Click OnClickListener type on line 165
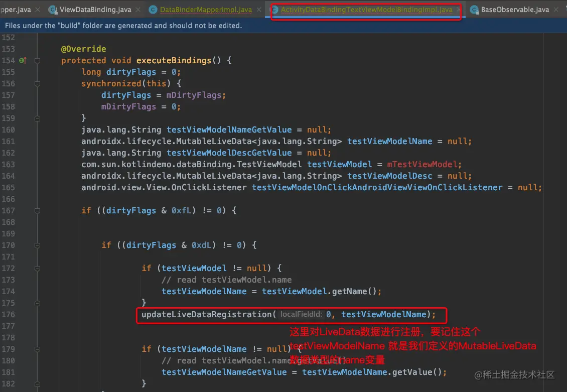The height and width of the screenshot is (392, 567). [x=209, y=187]
